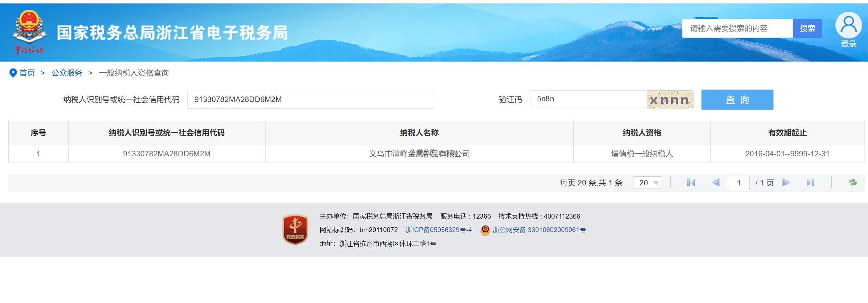The image size is (868, 303).
Task: Click 纳税人资格 column header
Action: point(642,133)
